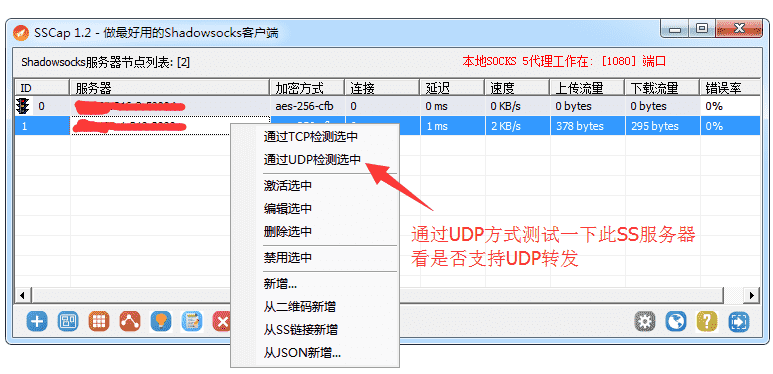Click the QR code scan toolbar icon
The width and height of the screenshot is (773, 374).
[68, 322]
